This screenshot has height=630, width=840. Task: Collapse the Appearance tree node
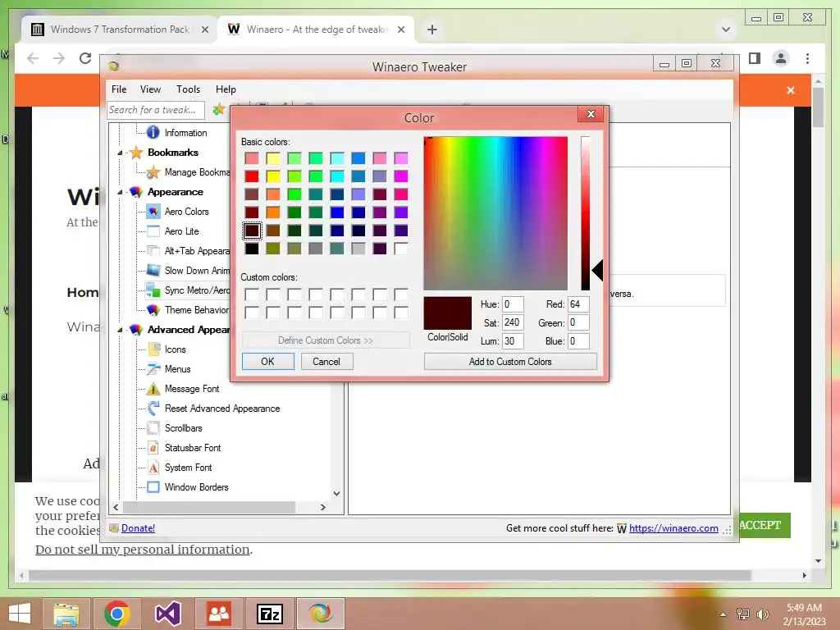pyautogui.click(x=120, y=192)
